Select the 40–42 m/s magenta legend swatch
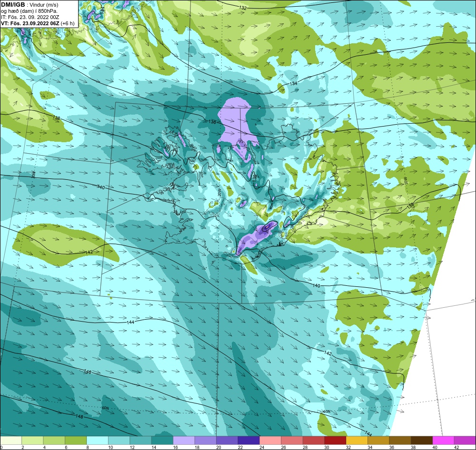Viewport: 476px width, 450px height. 443,440
